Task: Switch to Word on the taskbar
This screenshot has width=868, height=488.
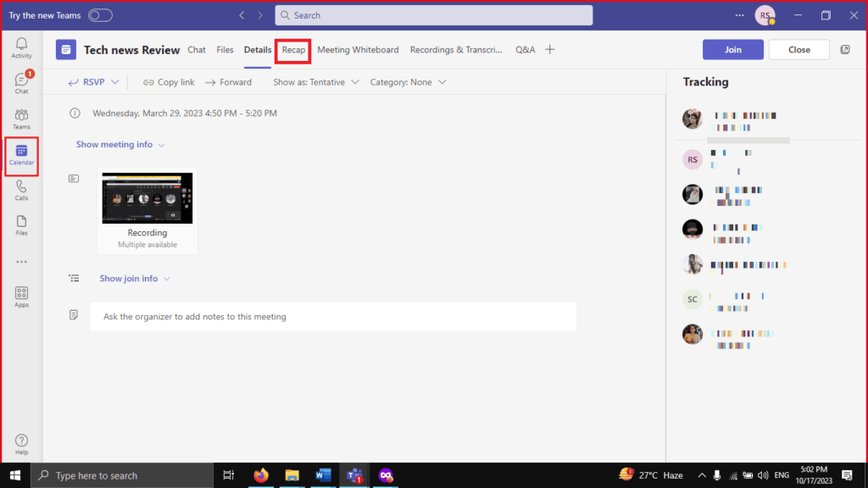Action: point(323,475)
